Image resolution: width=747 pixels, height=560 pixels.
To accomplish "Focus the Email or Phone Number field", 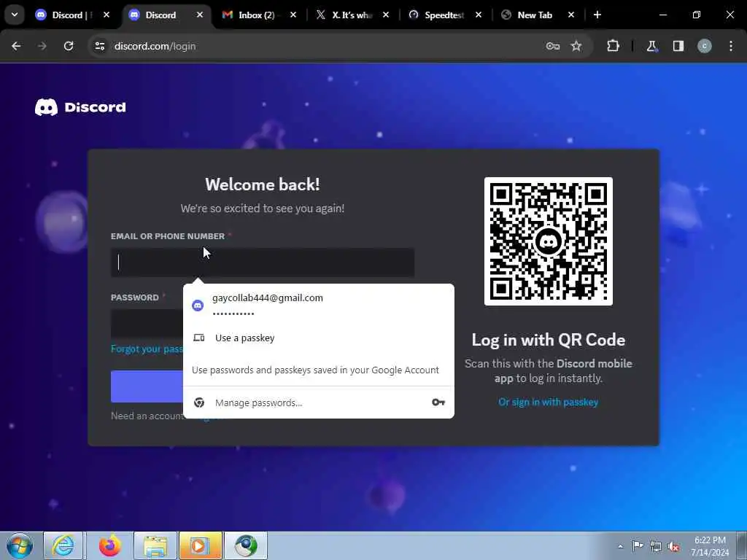I will tap(263, 262).
